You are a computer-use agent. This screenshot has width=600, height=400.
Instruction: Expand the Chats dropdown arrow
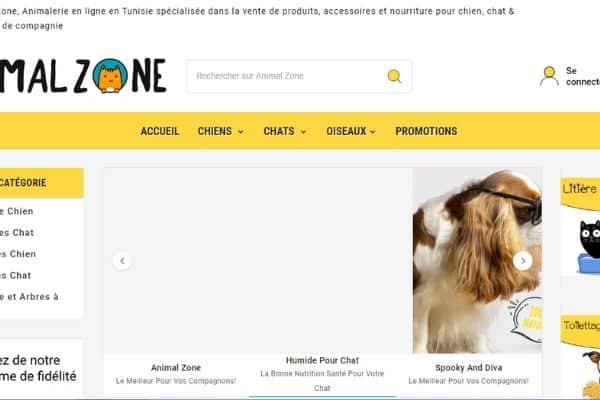pyautogui.click(x=303, y=132)
